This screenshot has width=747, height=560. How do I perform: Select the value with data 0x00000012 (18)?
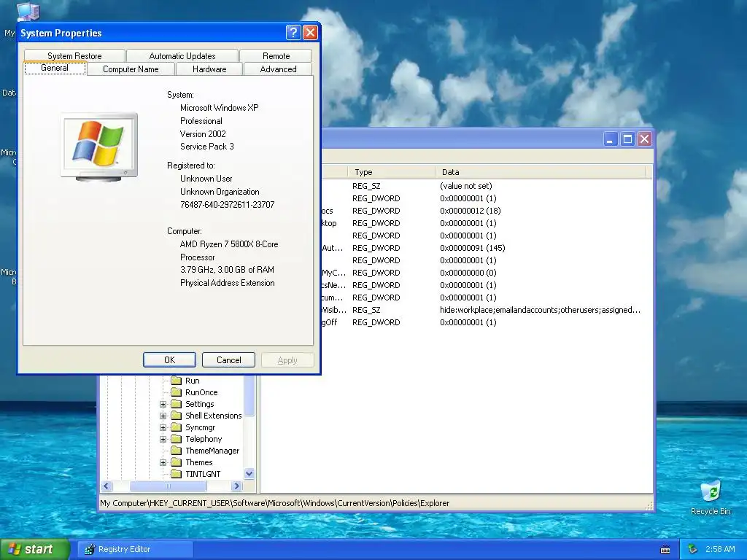tap(470, 211)
